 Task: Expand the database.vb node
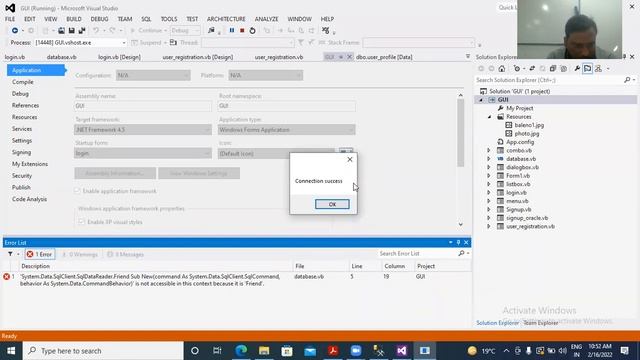click(x=489, y=159)
